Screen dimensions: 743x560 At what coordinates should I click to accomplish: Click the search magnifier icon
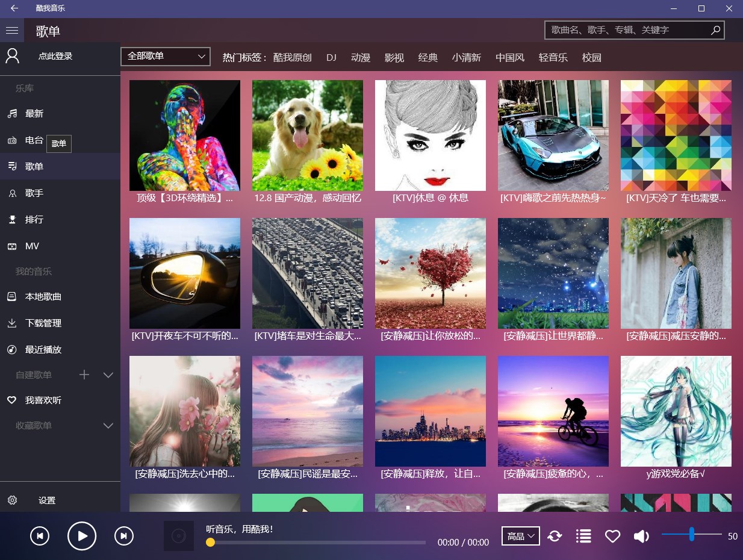(715, 30)
